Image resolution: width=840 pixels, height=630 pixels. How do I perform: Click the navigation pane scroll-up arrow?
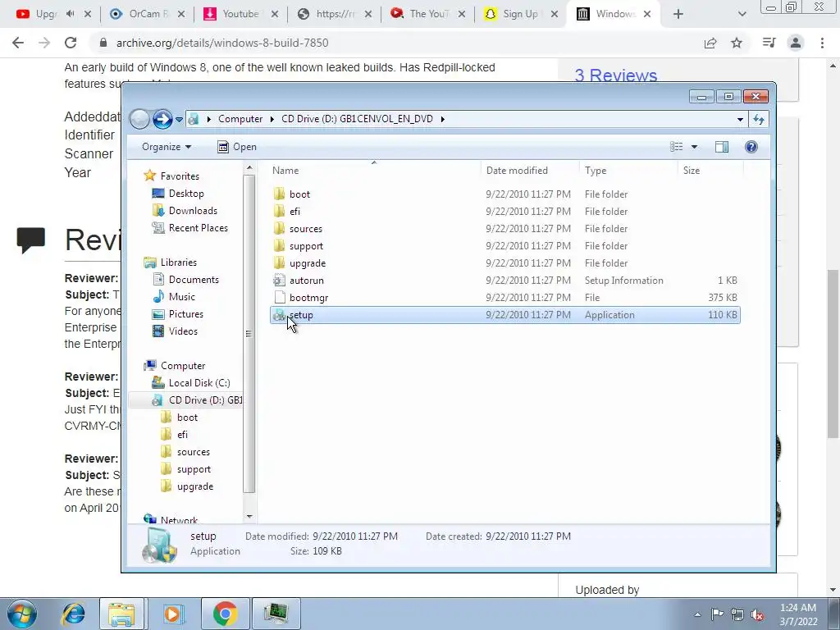coord(249,168)
